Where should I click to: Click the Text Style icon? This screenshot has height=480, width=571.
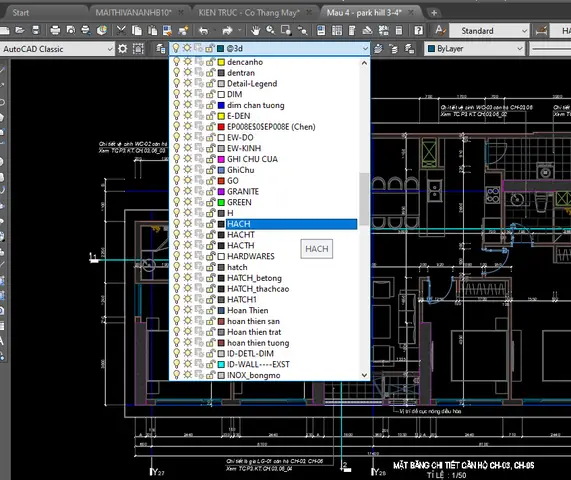(440, 30)
